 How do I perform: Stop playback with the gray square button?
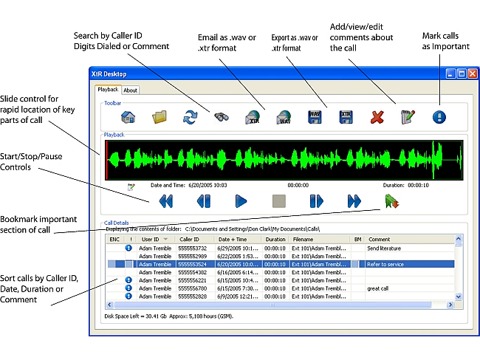click(x=279, y=201)
